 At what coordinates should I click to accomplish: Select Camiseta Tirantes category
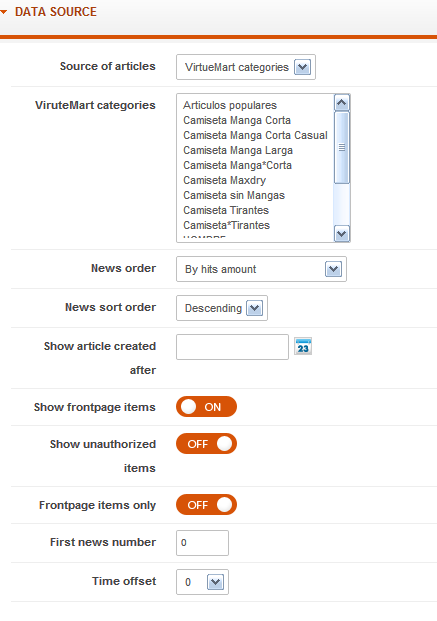pyautogui.click(x=226, y=210)
